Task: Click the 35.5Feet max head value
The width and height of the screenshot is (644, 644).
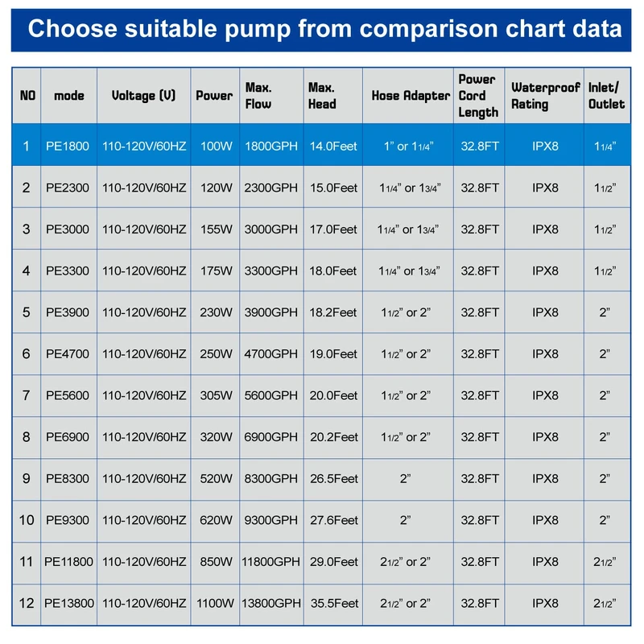Action: coord(333,602)
